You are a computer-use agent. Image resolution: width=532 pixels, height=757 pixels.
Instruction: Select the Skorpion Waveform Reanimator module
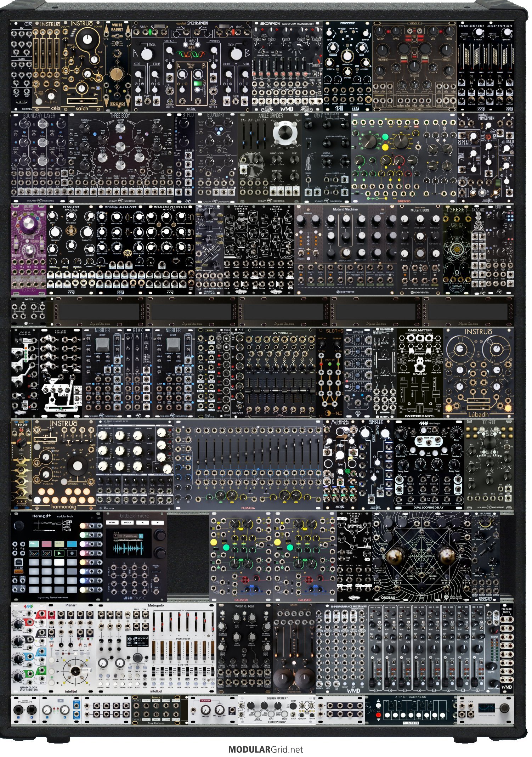tap(287, 66)
